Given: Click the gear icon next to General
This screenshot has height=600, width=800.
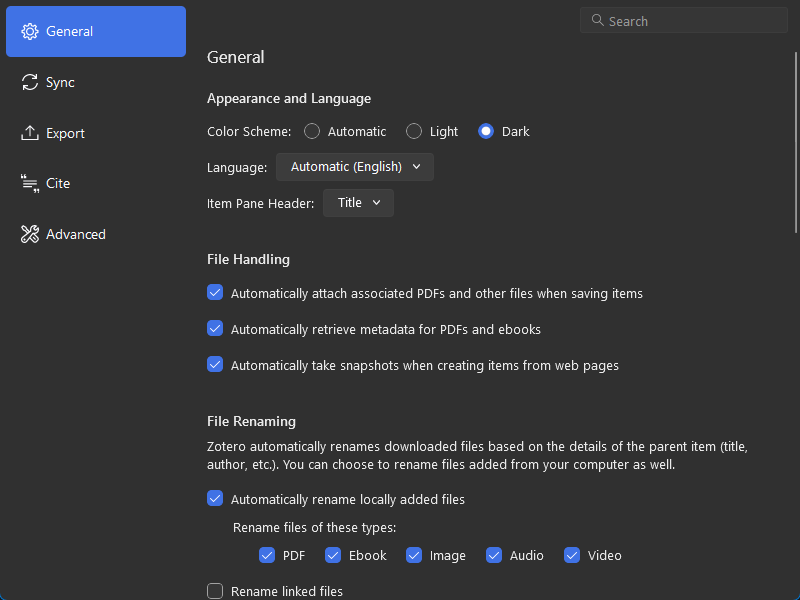Looking at the screenshot, I should (30, 32).
